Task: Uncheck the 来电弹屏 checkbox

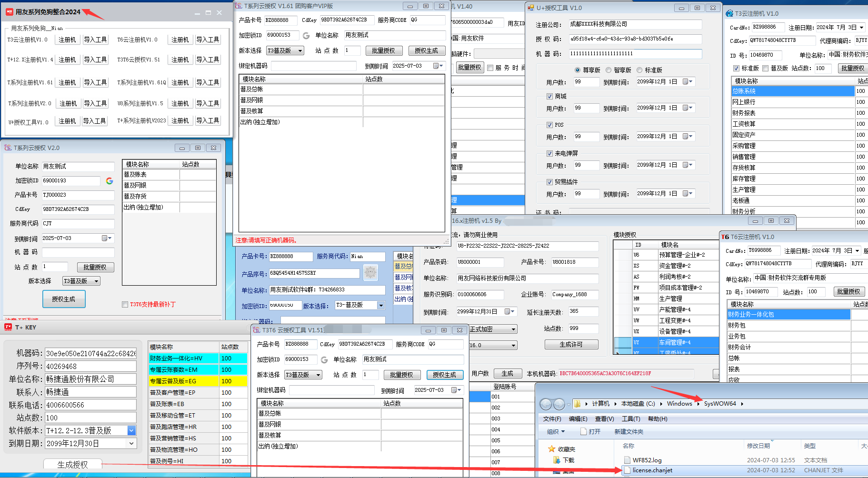Action: click(549, 153)
